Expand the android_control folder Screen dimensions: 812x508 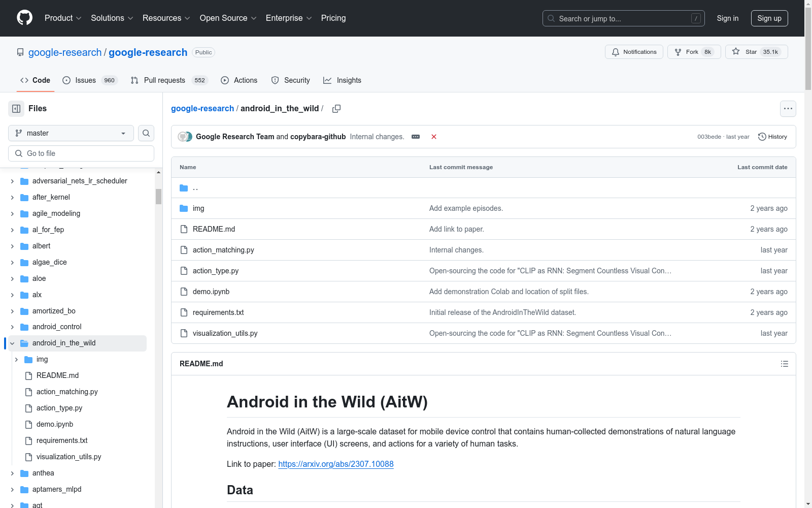coord(12,327)
